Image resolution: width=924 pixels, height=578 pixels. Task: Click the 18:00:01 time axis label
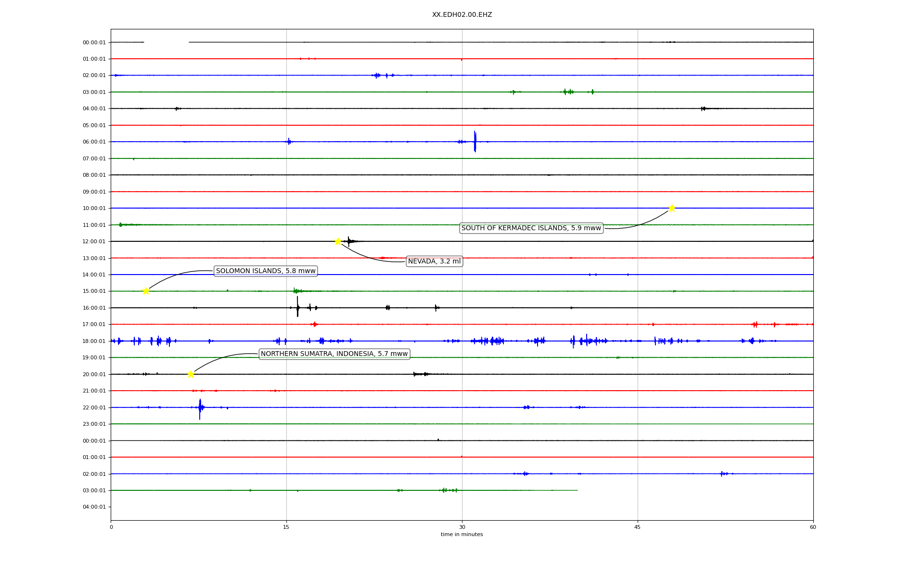[94, 341]
